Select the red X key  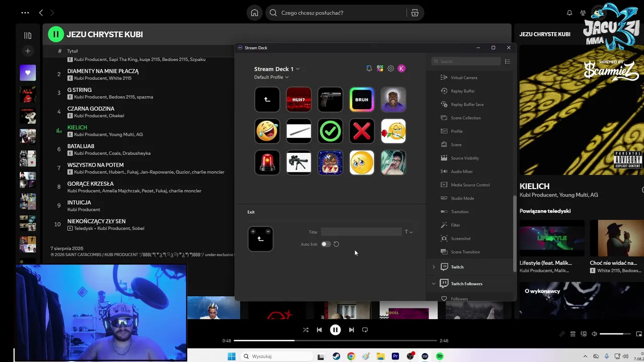(362, 131)
